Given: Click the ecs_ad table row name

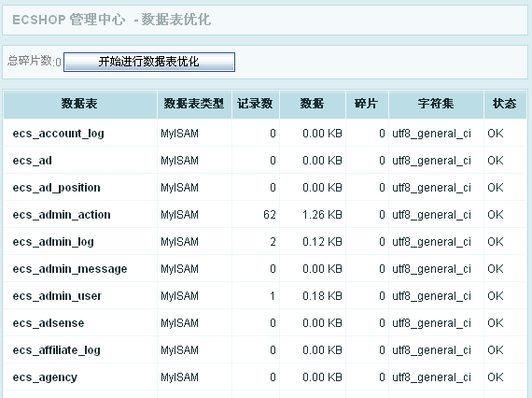Looking at the screenshot, I should pos(33,160).
